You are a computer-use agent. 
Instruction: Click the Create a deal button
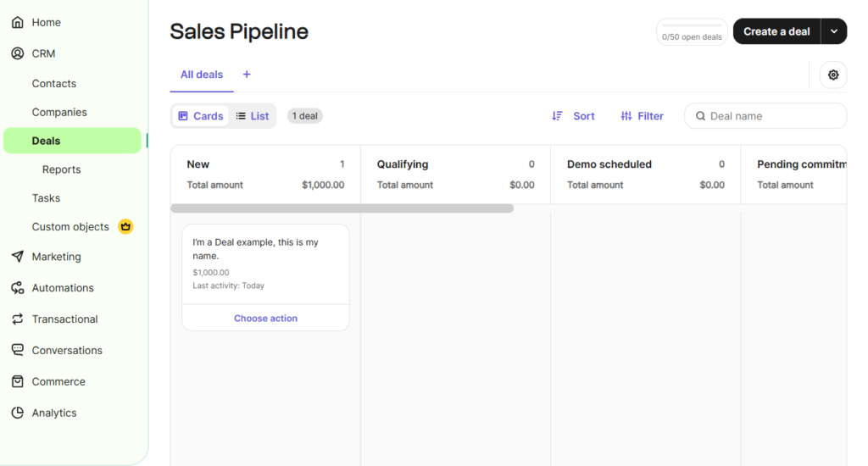776,31
